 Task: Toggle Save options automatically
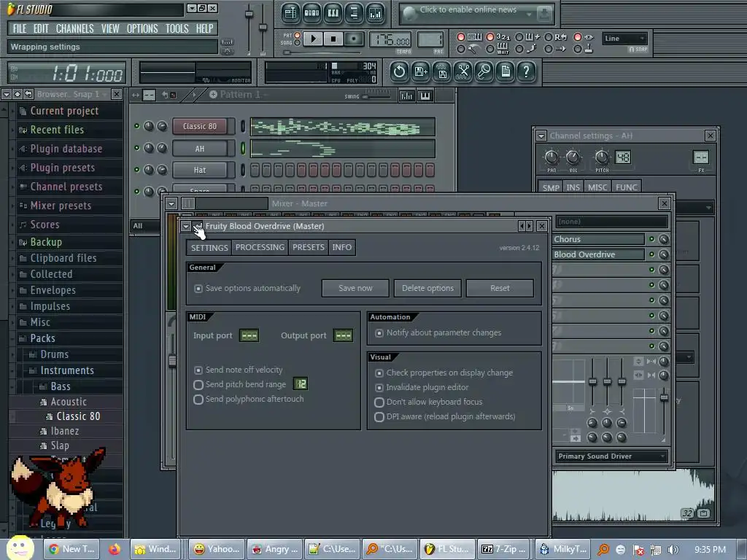click(x=198, y=289)
